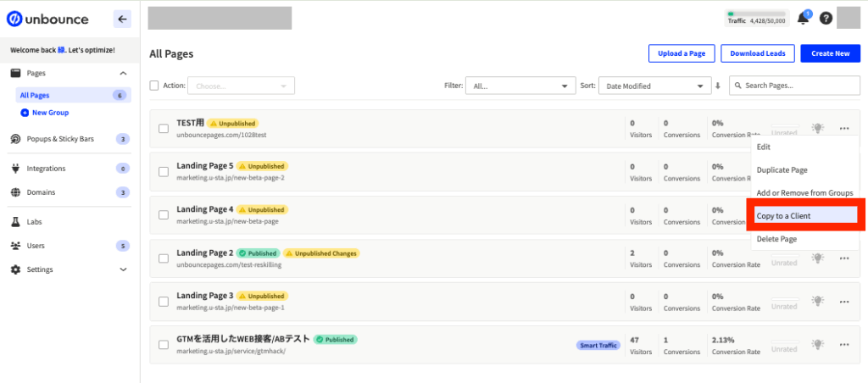Click lightbulb icon on TEST用 row

coord(817,128)
